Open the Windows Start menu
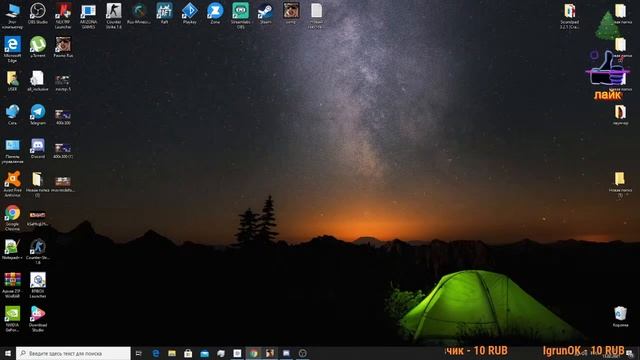The width and height of the screenshot is (640, 360). 7,353
